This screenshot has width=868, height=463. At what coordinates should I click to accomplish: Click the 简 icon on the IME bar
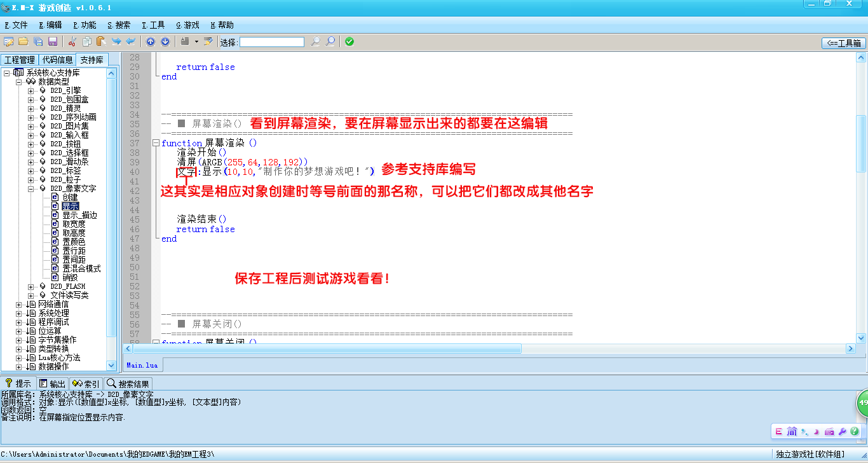tap(791, 431)
